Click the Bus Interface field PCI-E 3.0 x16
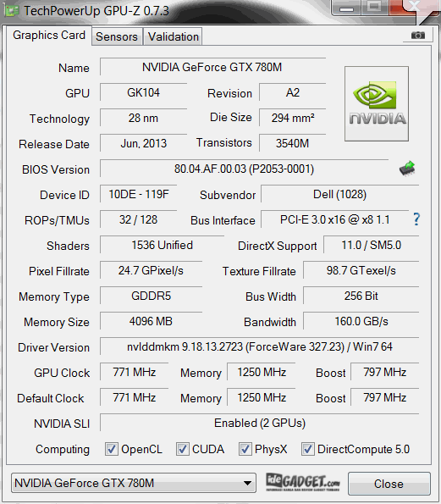Screen dimensions: 441x504 (x=334, y=219)
